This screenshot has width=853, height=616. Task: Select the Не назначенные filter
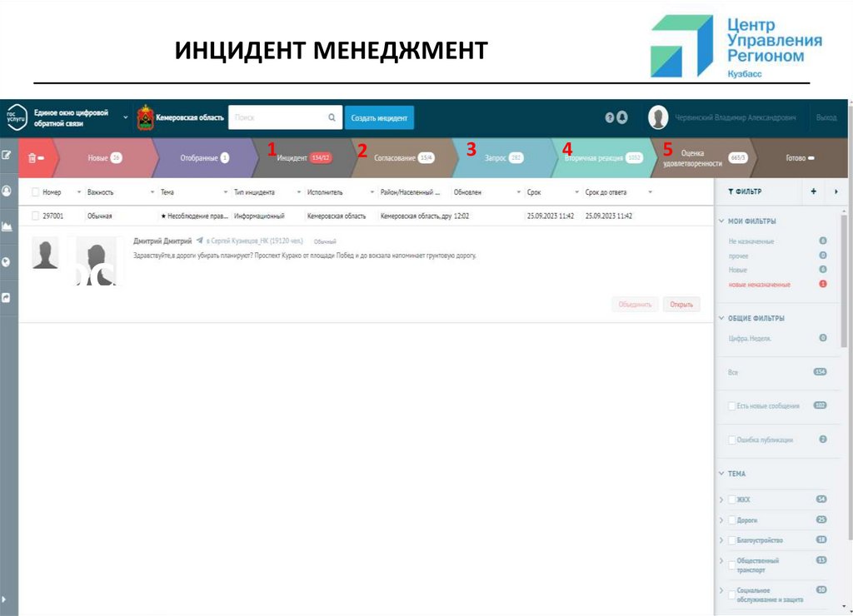[751, 241]
